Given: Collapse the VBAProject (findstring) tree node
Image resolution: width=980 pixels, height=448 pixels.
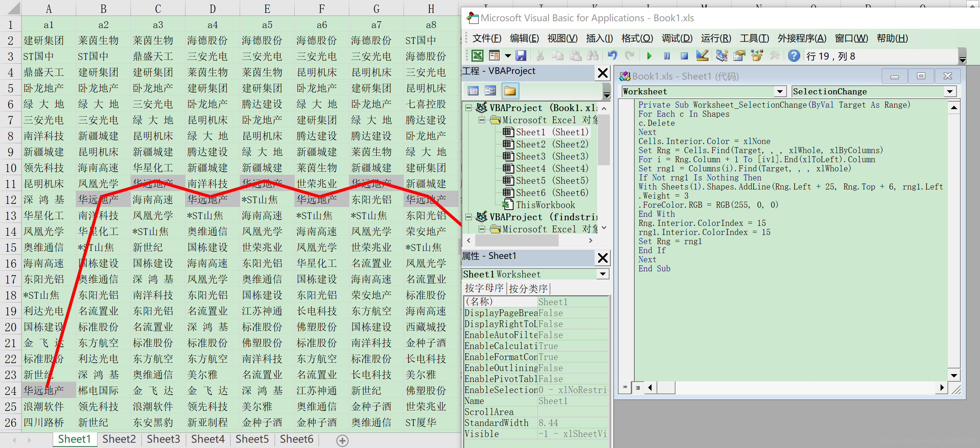Looking at the screenshot, I should 469,217.
